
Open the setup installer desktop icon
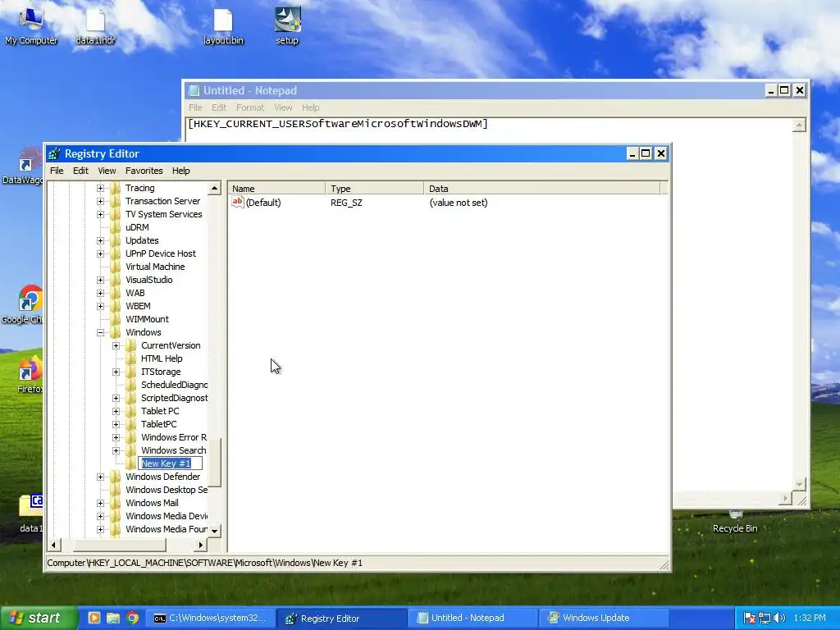tap(287, 25)
